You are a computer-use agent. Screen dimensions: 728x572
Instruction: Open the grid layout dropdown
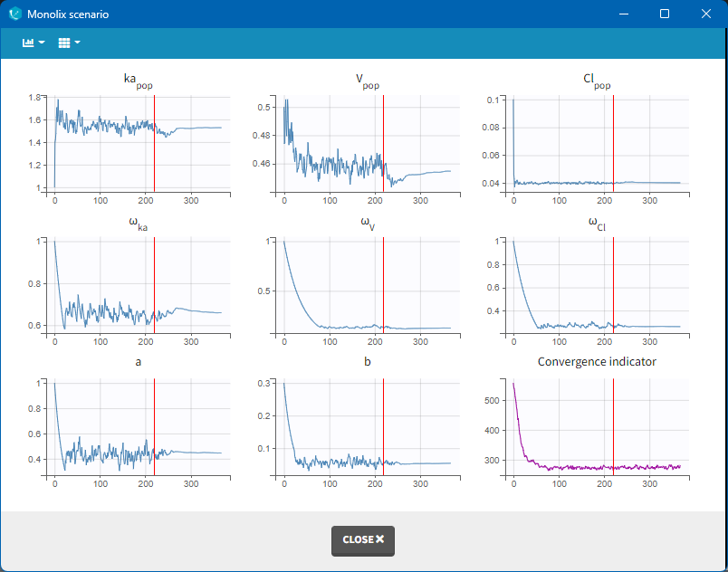[69, 43]
